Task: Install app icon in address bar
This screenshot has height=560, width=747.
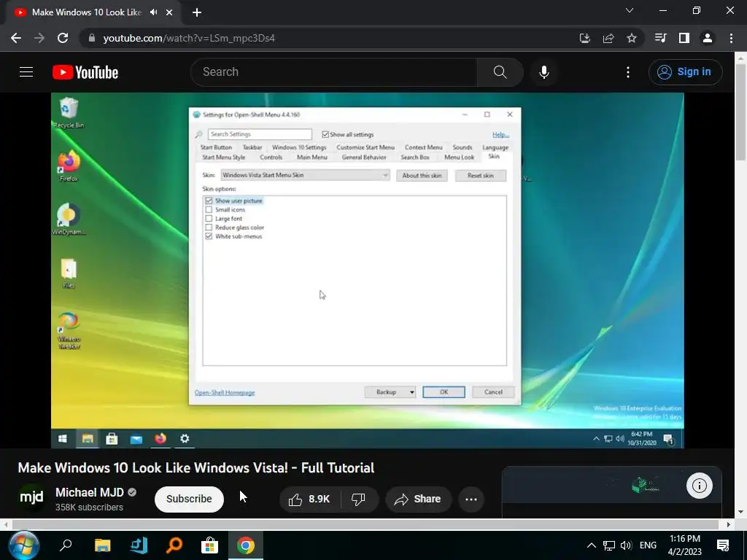Action: [585, 38]
